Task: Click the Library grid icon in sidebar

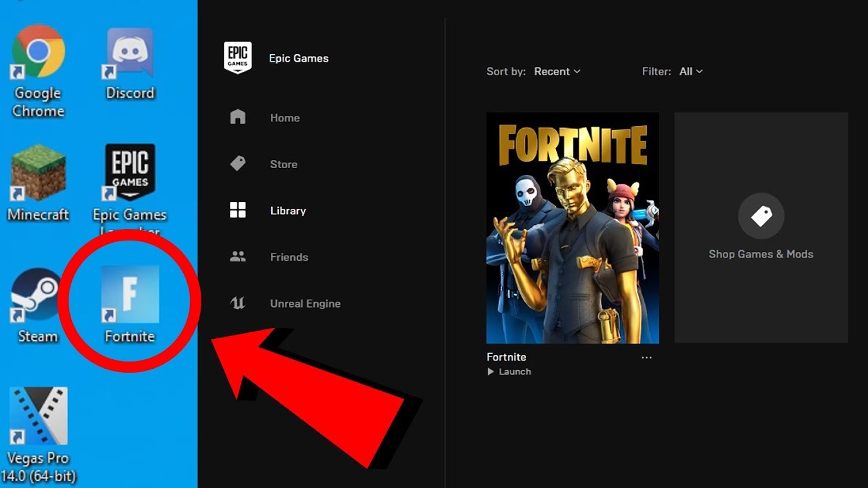Action: [x=238, y=210]
